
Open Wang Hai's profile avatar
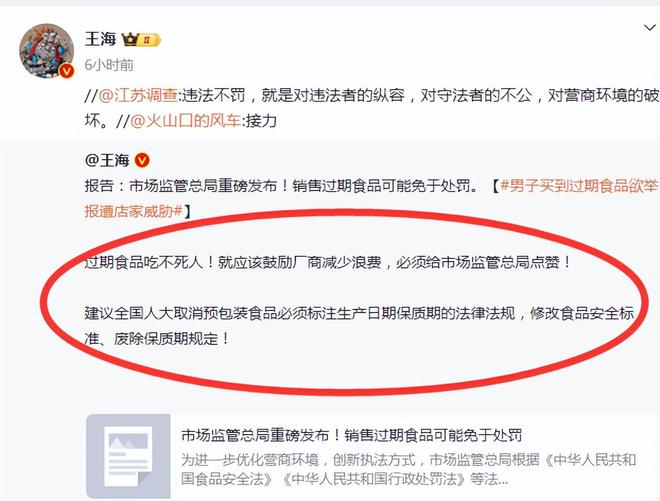pos(46,51)
